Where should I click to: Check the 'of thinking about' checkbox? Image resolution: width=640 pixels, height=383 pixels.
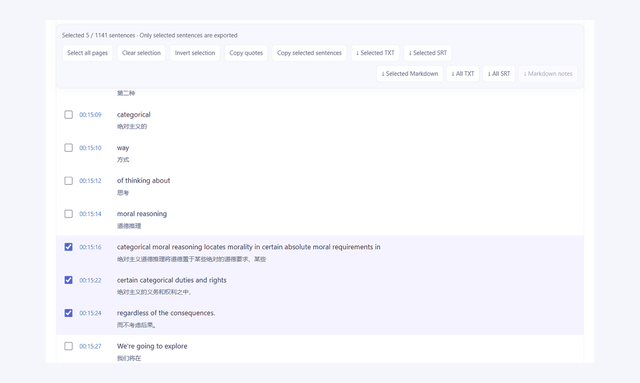coord(69,181)
